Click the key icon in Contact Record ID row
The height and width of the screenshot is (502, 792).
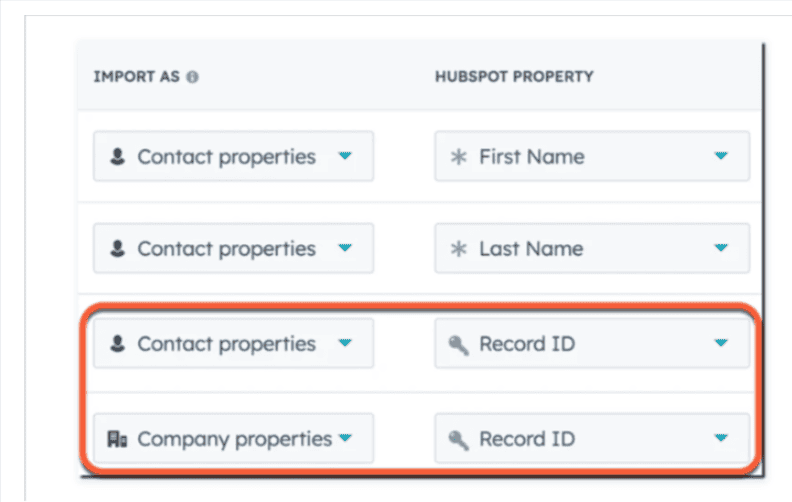(460, 344)
